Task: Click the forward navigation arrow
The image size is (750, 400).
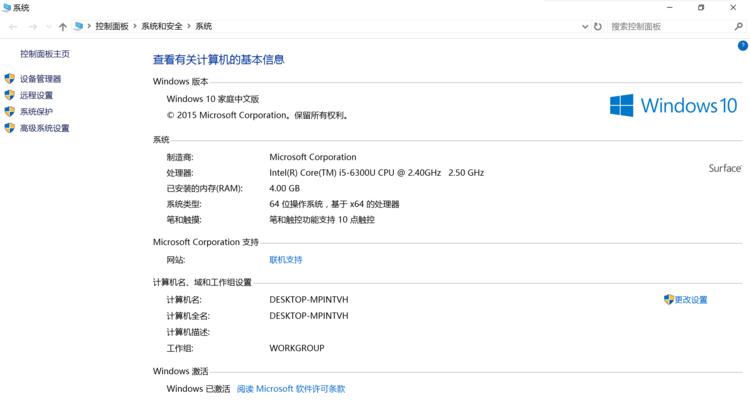Action: 33,27
